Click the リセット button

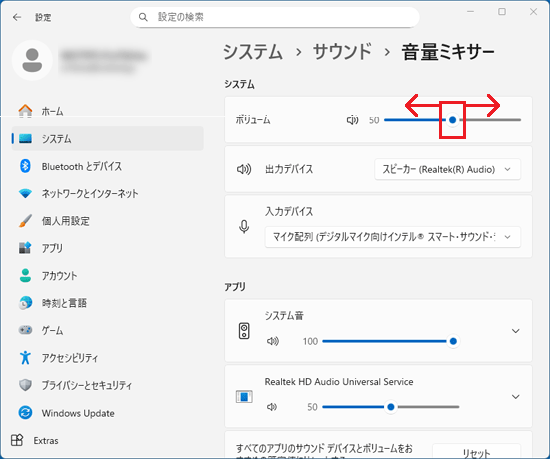pyautogui.click(x=476, y=452)
